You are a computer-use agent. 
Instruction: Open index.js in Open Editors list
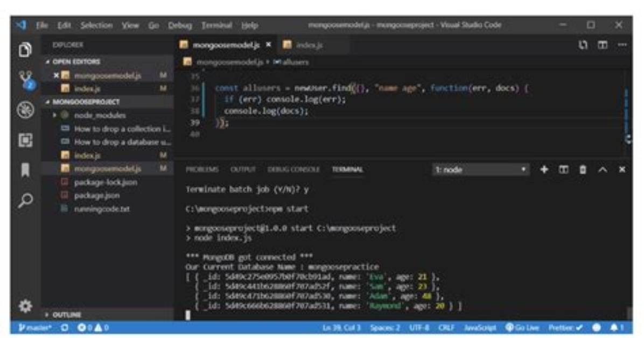pos(108,89)
